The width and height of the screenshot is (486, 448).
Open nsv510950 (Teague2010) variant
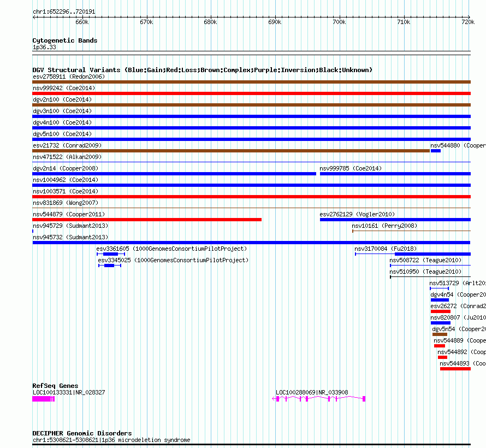(425, 272)
